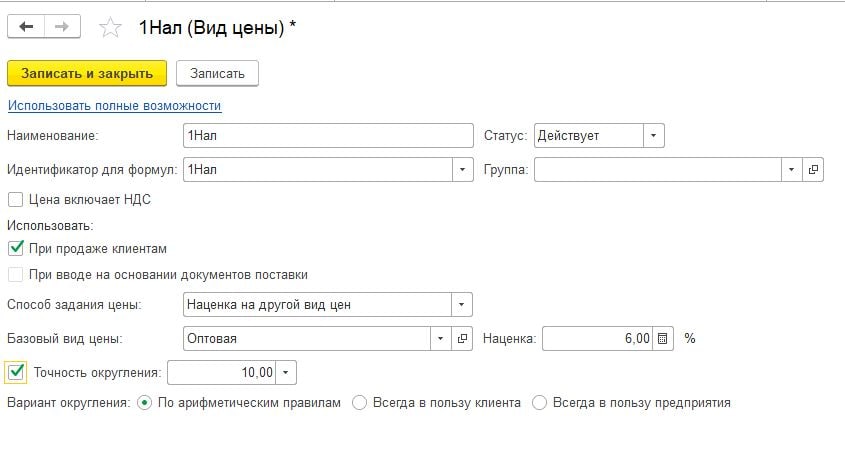Click Наценка на другой вид цен field

pos(317,305)
